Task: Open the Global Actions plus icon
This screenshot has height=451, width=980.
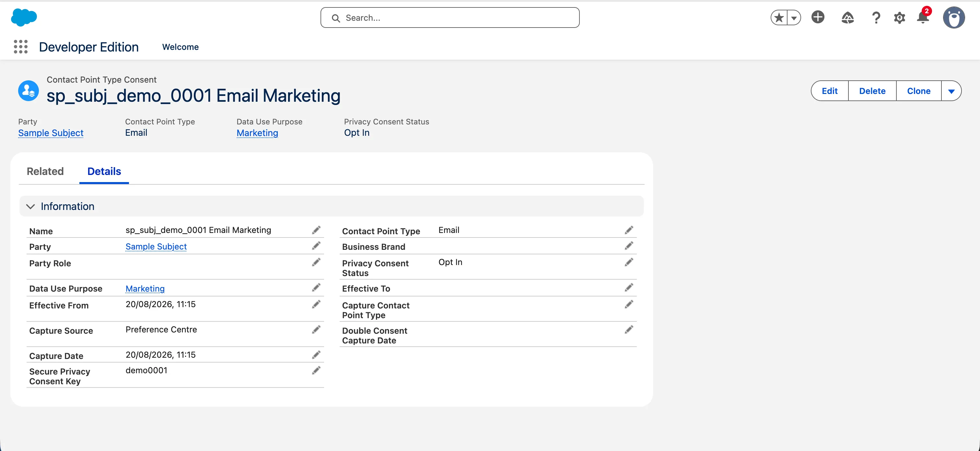Action: 818,17
